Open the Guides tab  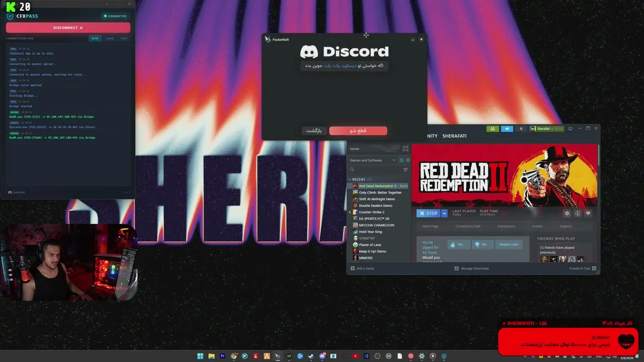click(537, 226)
